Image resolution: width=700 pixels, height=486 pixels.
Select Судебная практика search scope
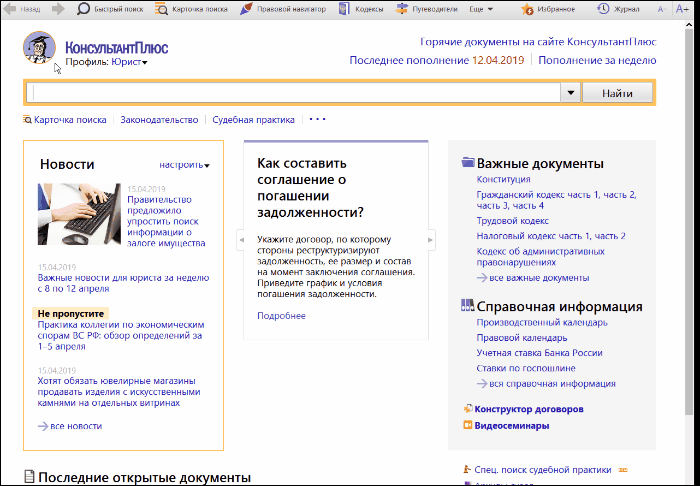pyautogui.click(x=253, y=120)
